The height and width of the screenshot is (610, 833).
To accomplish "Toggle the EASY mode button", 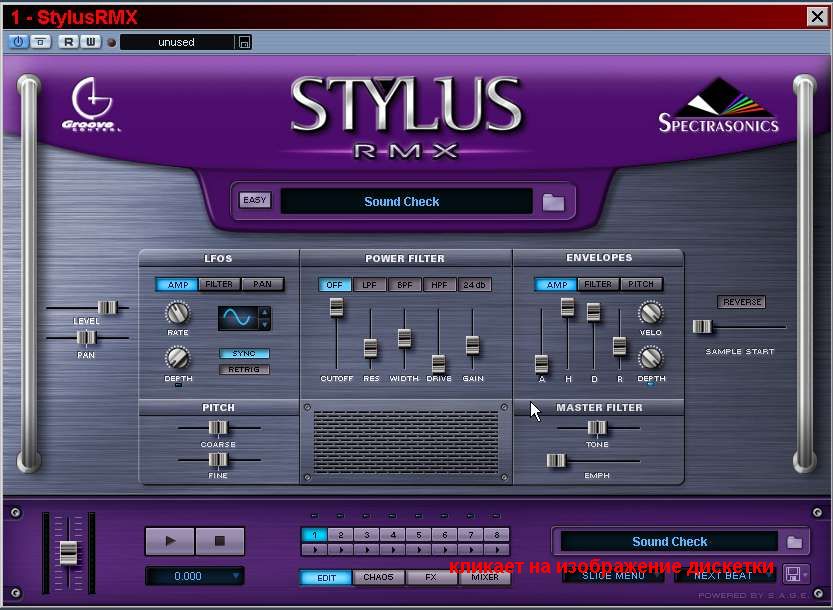I will click(x=254, y=200).
